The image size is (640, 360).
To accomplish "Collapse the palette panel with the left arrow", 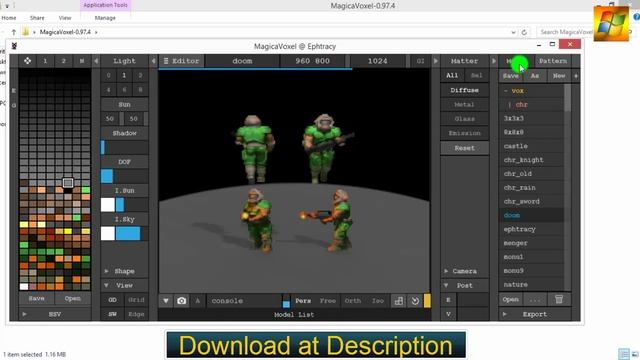I will [96, 61].
